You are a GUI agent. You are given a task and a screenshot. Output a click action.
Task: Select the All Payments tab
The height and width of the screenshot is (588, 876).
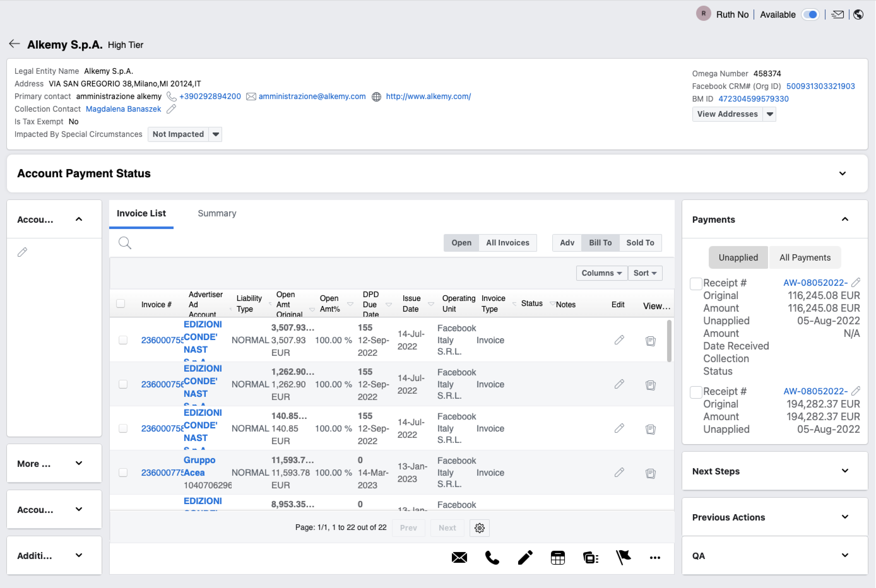coord(805,258)
